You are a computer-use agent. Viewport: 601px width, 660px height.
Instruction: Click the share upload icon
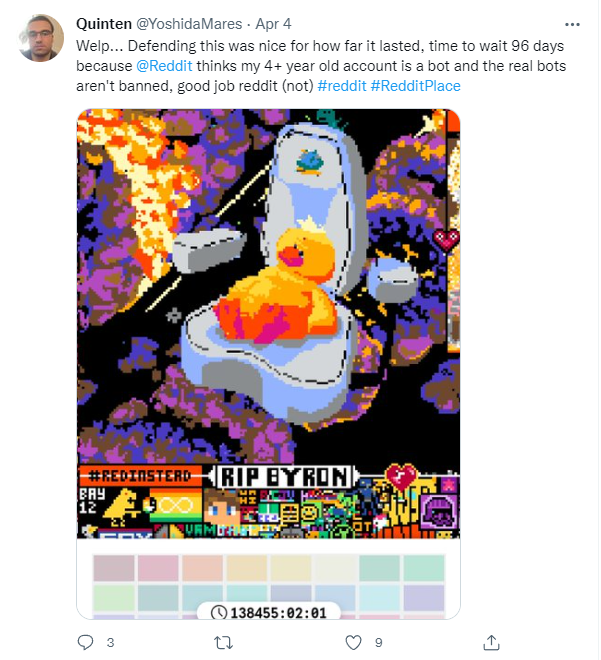(x=491, y=642)
